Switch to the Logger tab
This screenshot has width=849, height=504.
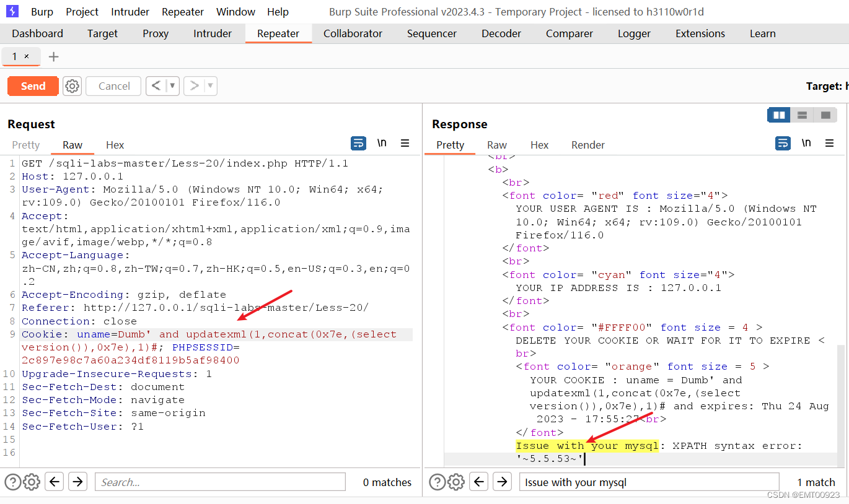point(635,33)
